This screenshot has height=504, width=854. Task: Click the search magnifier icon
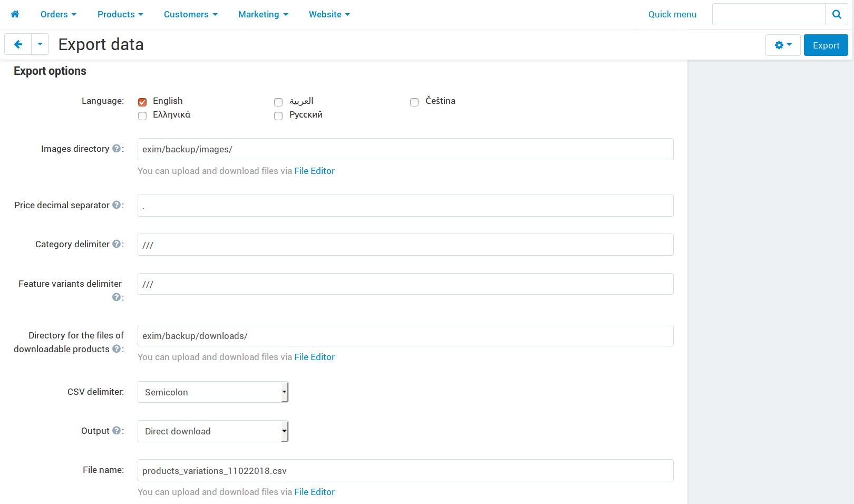tap(837, 14)
